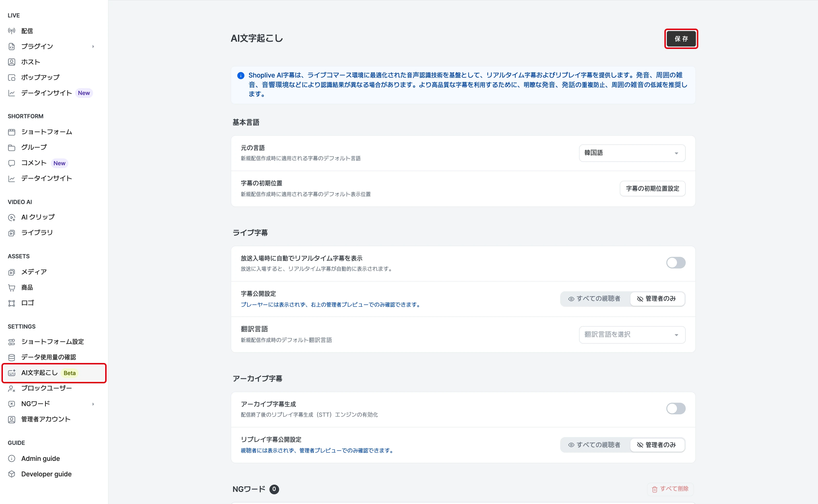Click the 商品 shopping cart icon
This screenshot has width=818, height=504.
pyautogui.click(x=12, y=287)
